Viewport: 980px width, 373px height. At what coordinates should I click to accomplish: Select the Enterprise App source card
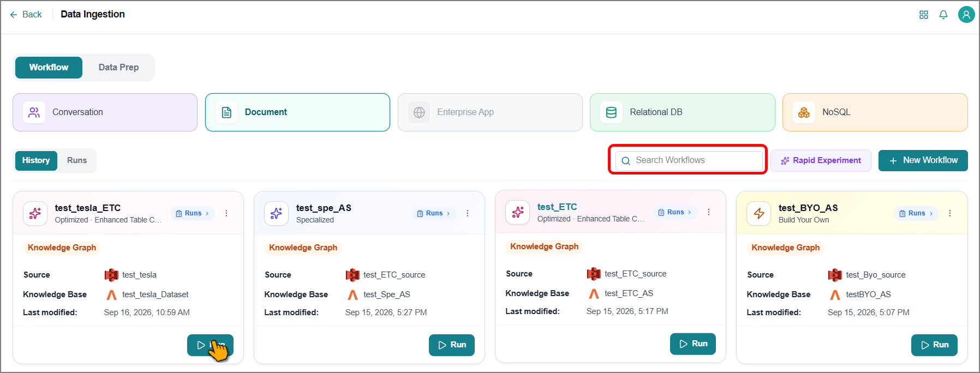coord(490,112)
